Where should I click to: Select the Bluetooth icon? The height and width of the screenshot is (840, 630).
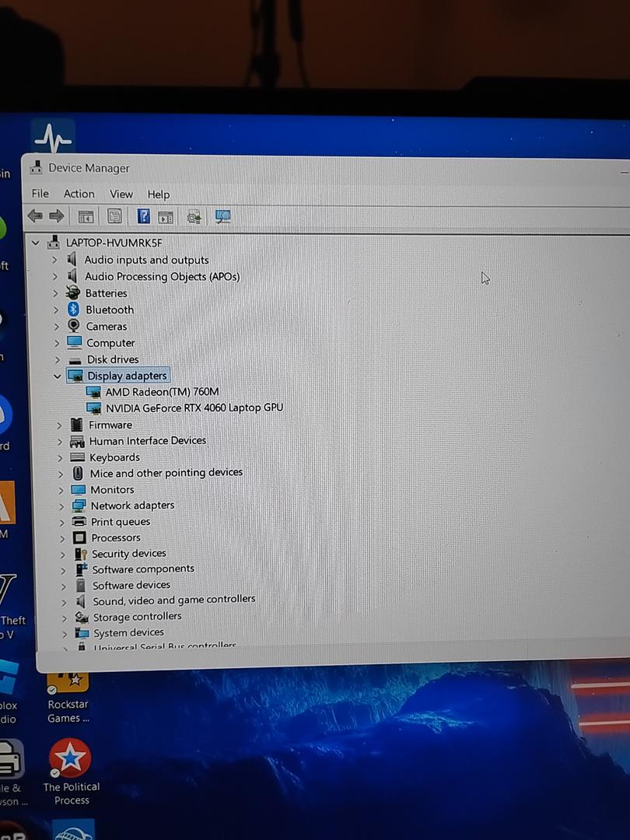tap(73, 309)
